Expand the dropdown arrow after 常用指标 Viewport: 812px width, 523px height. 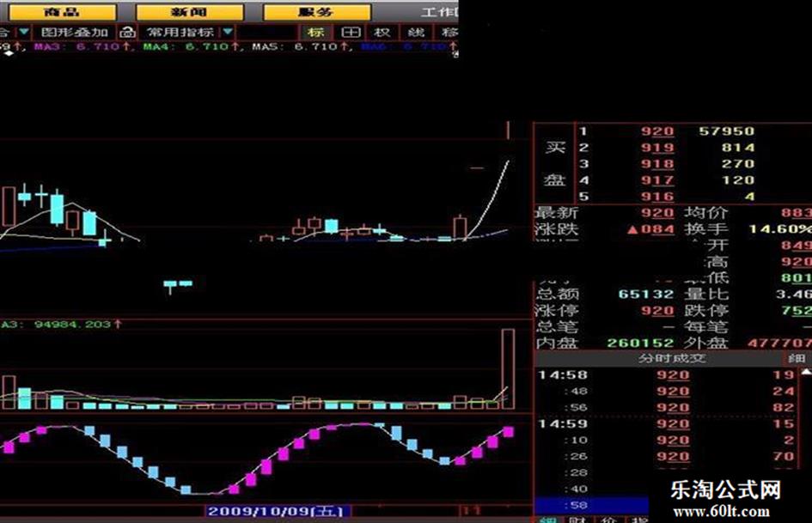228,32
